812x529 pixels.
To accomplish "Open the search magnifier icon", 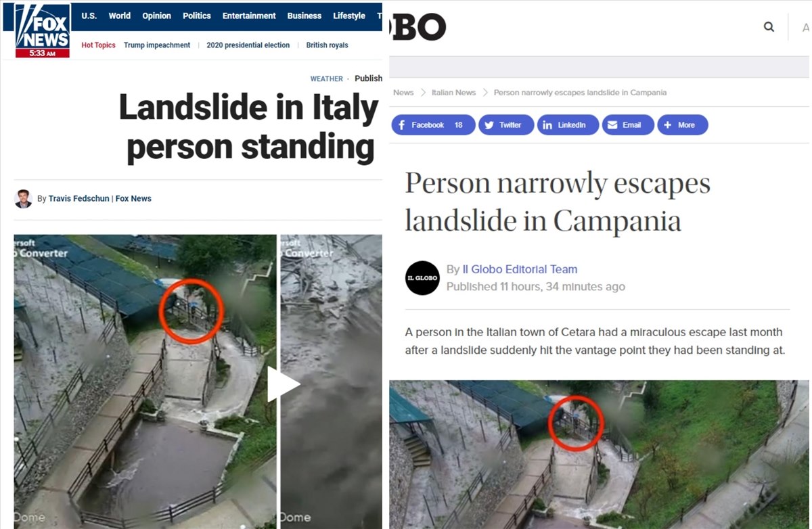I will 769,27.
